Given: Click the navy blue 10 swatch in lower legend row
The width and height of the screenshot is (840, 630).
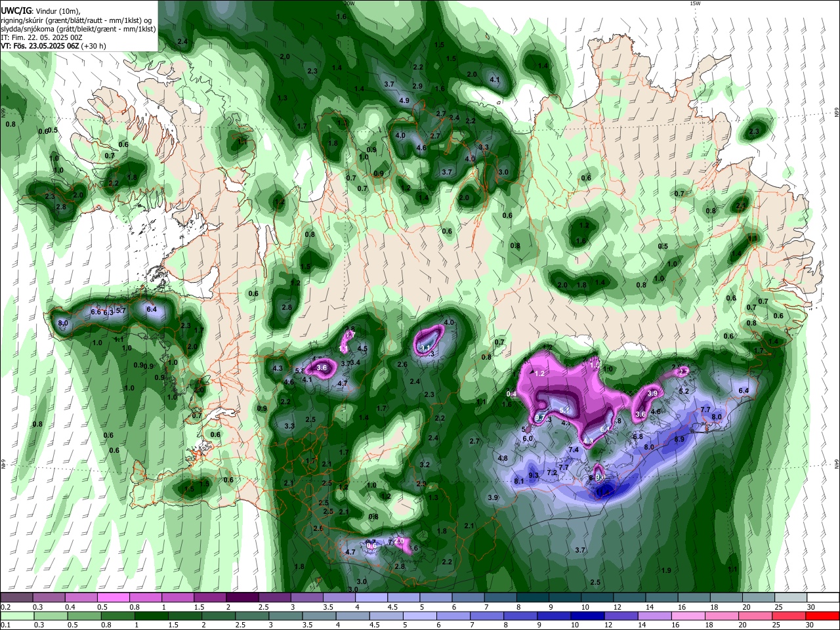Looking at the screenshot, I should click(589, 616).
